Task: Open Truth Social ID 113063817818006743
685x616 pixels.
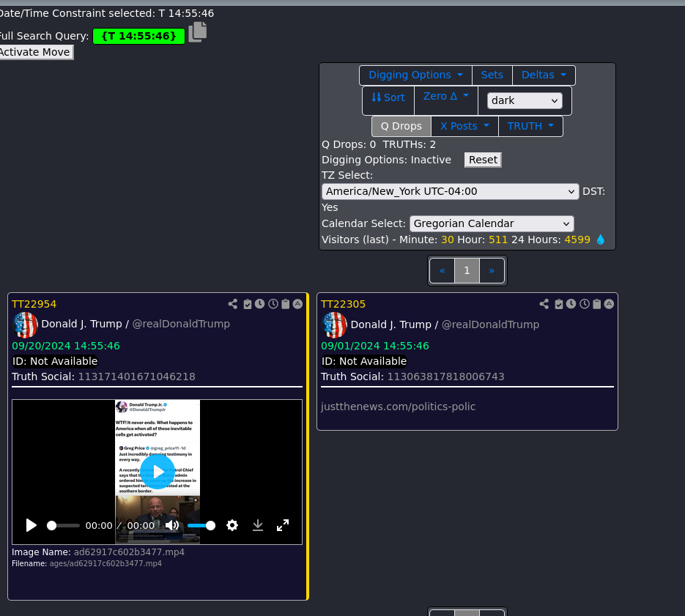Action: coord(446,376)
